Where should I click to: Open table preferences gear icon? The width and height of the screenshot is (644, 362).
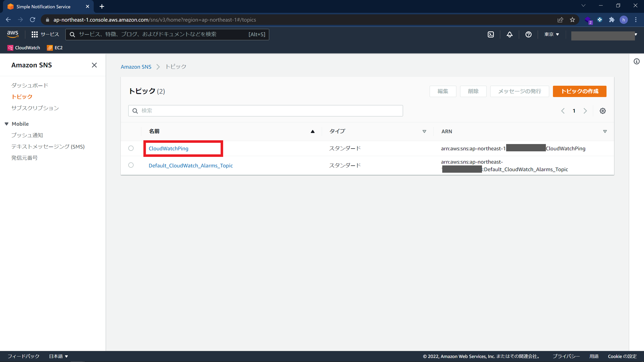click(602, 111)
